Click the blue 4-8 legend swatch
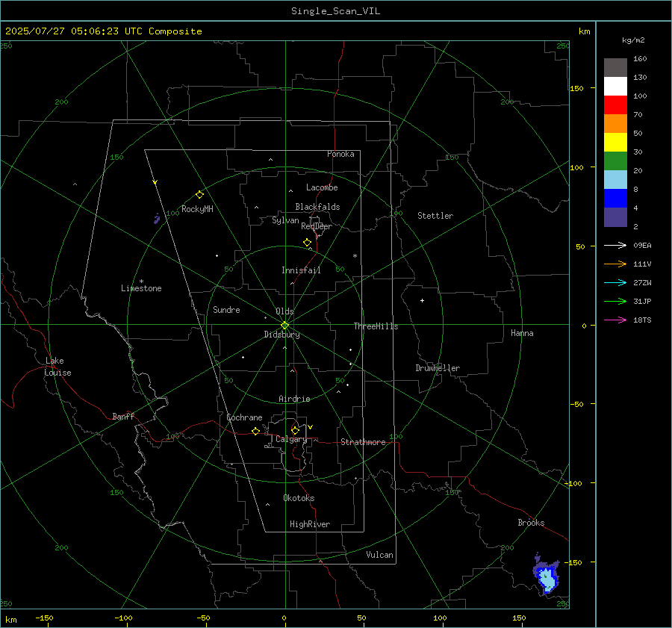This screenshot has height=628, width=672. click(x=615, y=198)
